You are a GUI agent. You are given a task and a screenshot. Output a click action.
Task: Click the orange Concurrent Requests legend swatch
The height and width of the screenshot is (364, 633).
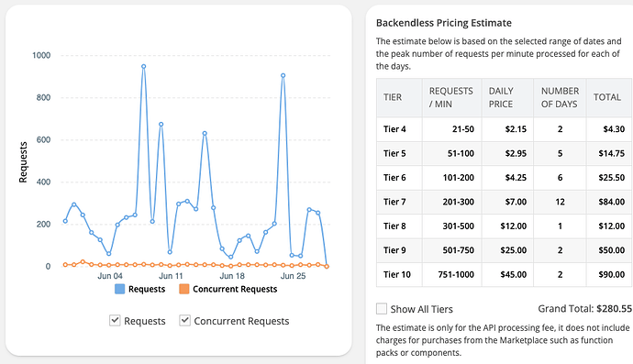[184, 289]
